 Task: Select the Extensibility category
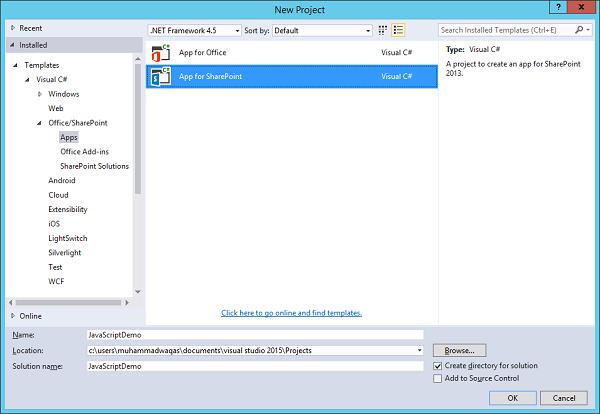(x=68, y=209)
